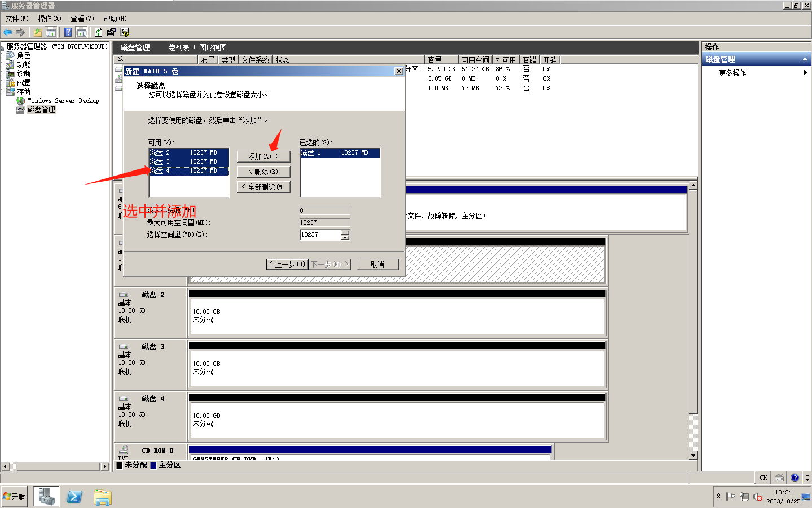Image resolution: width=812 pixels, height=508 pixels.
Task: Expand 更多操作 submenu arrow in actions pane
Action: click(x=805, y=73)
